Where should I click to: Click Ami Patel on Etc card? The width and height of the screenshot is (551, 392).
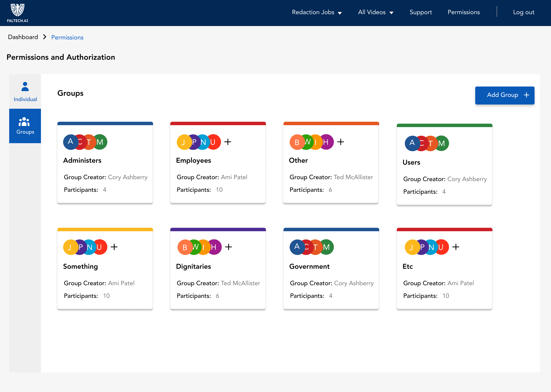[461, 283]
